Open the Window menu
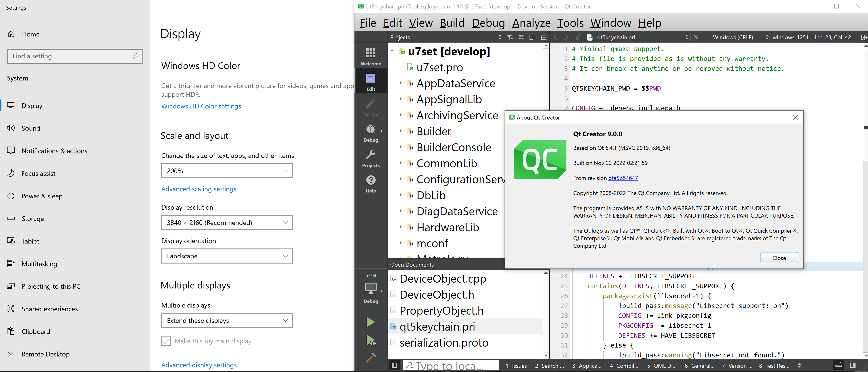Viewport: 868px width, 372px height. [611, 23]
